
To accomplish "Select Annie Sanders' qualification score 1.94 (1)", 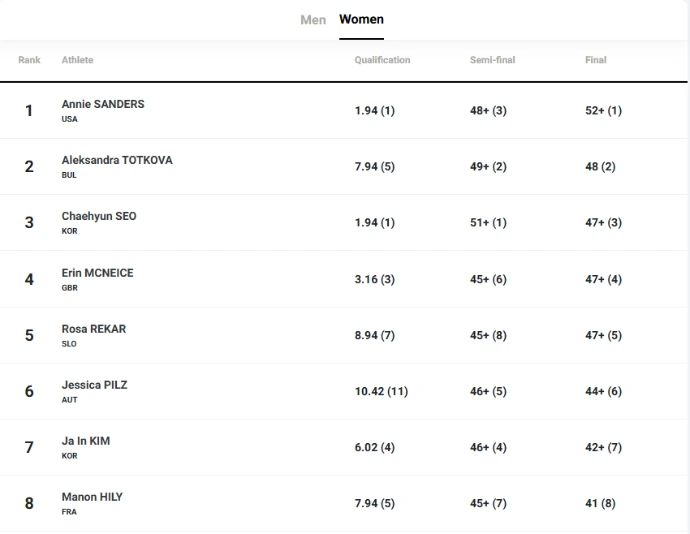I will (x=374, y=110).
